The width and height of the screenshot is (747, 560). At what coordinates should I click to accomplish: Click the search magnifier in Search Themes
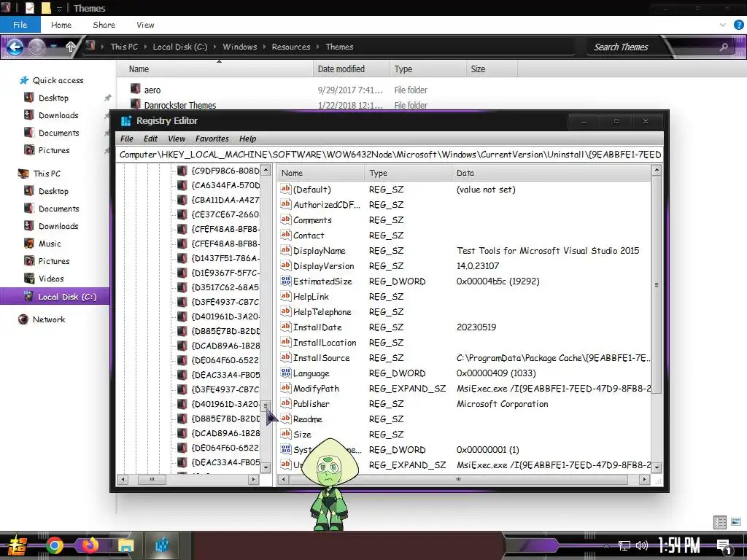coord(724,47)
